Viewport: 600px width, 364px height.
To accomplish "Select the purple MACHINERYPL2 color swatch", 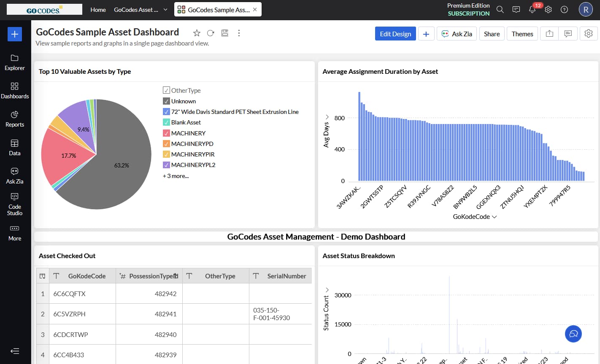I will point(166,164).
